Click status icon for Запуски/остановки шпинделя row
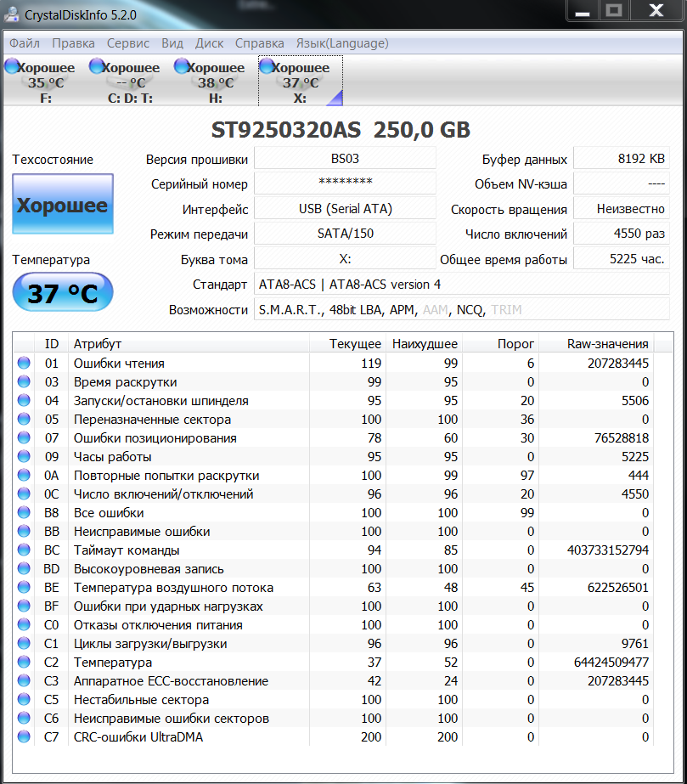Screen dimensions: 687x784 [x=24, y=401]
